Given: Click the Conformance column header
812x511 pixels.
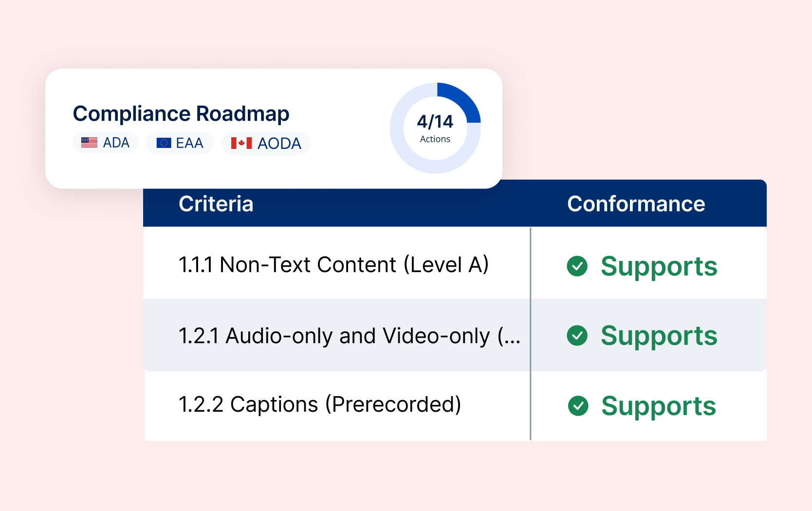Looking at the screenshot, I should pyautogui.click(x=636, y=204).
